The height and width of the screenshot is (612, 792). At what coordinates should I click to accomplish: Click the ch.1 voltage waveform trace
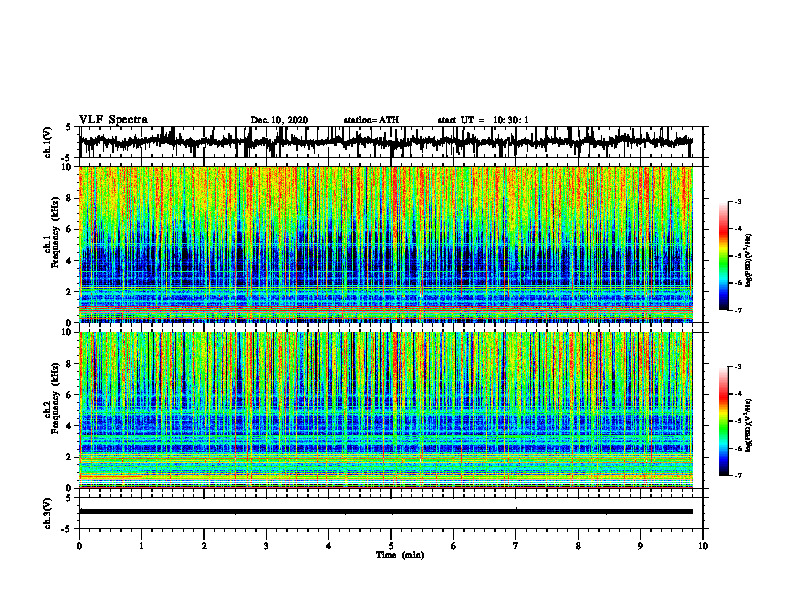(x=386, y=142)
